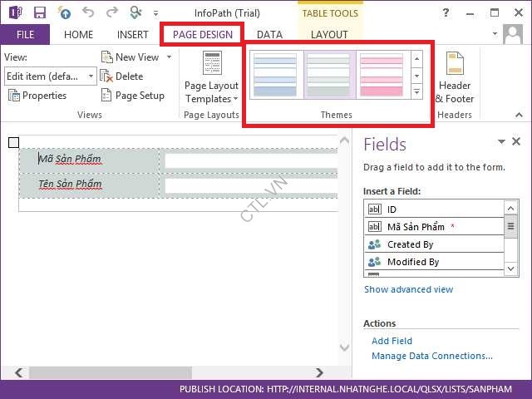Open the Fields pane options dropdown arrow
532x399 pixels.
[501, 142]
